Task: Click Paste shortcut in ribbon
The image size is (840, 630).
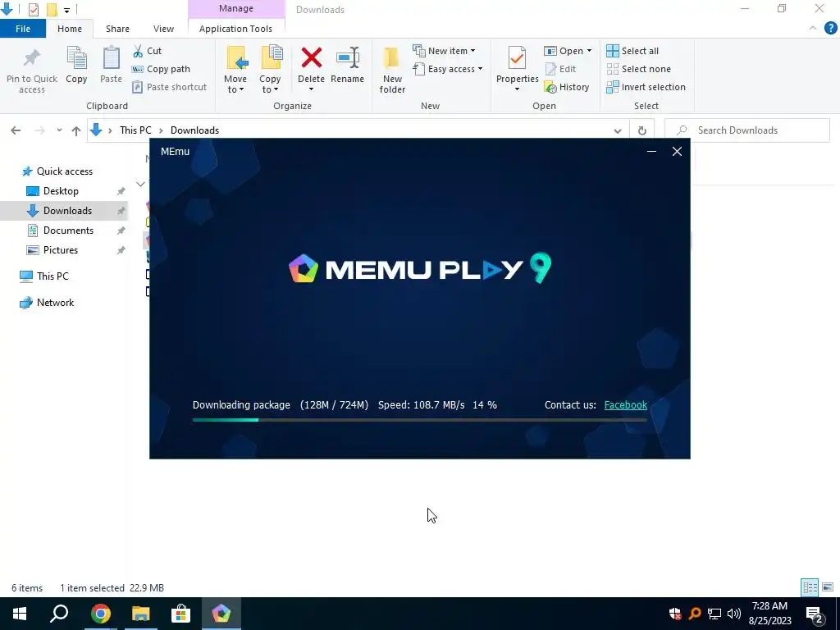Action: point(170,87)
